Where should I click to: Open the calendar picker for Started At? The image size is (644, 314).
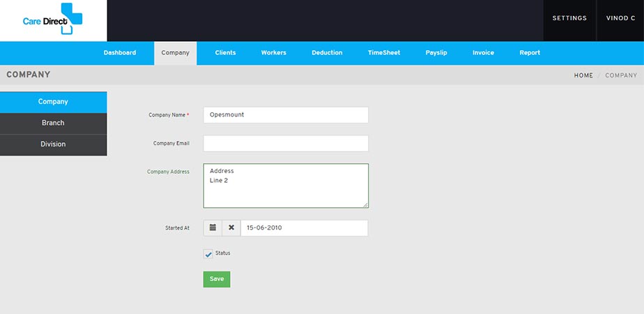point(213,227)
